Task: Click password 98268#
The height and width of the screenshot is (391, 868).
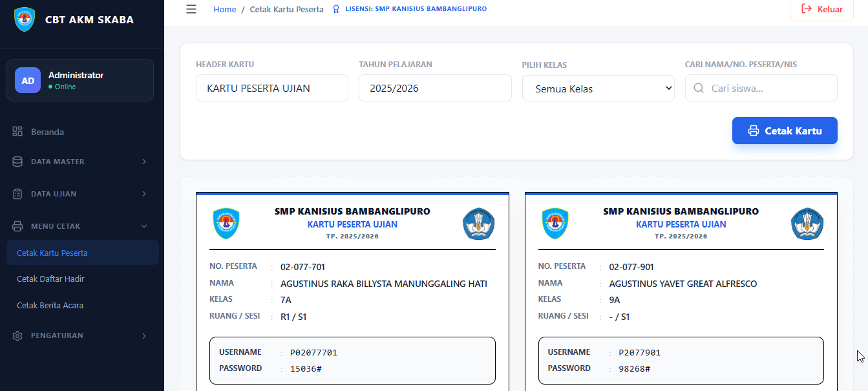Action: click(635, 368)
